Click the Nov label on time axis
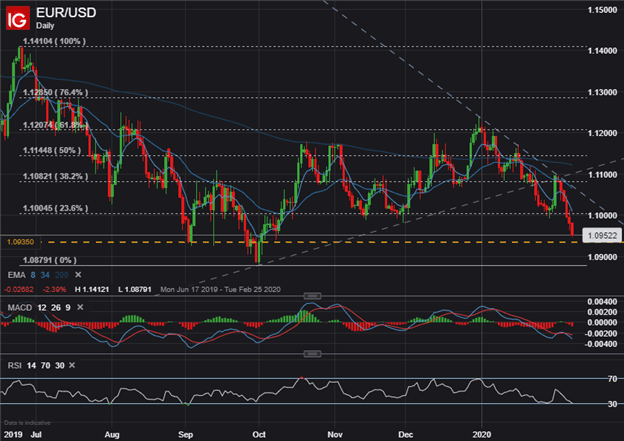The width and height of the screenshot is (624, 441). (x=335, y=434)
